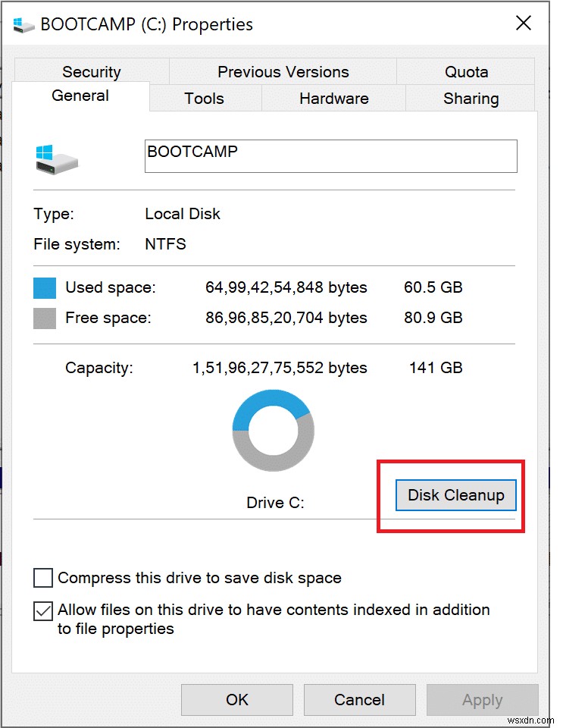563x728 pixels.
Task: Confirm changes with the OK button
Action: click(236, 700)
